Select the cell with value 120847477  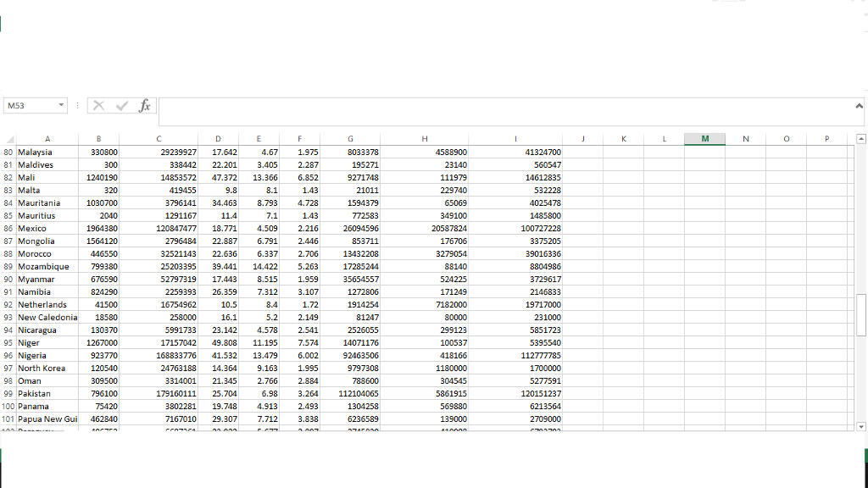point(158,228)
